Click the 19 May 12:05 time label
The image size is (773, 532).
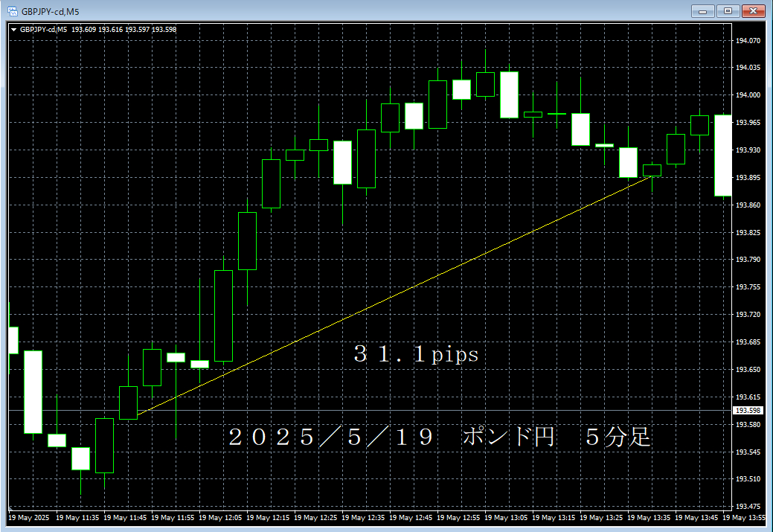point(221,517)
